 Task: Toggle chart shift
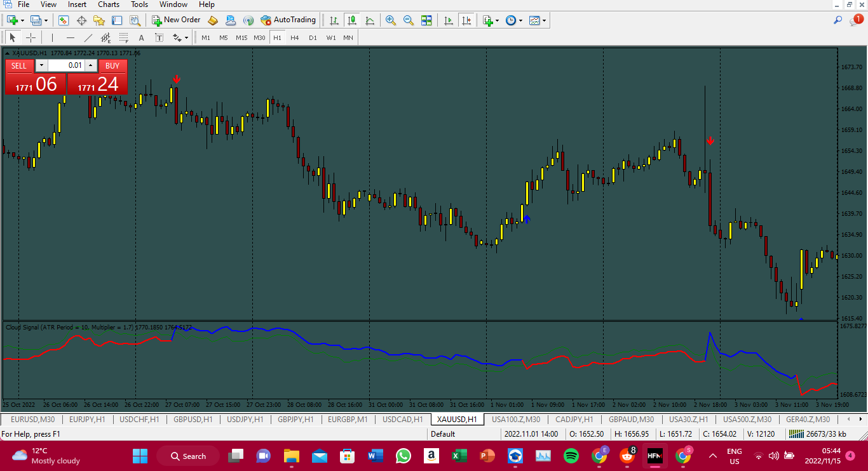[x=466, y=20]
